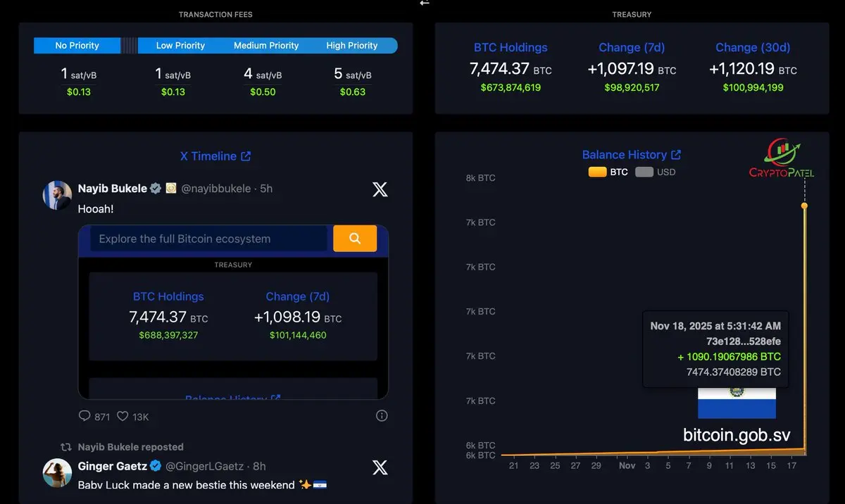Image resolution: width=845 pixels, height=504 pixels.
Task: Select the Medium Priority fee segment
Action: 266,46
